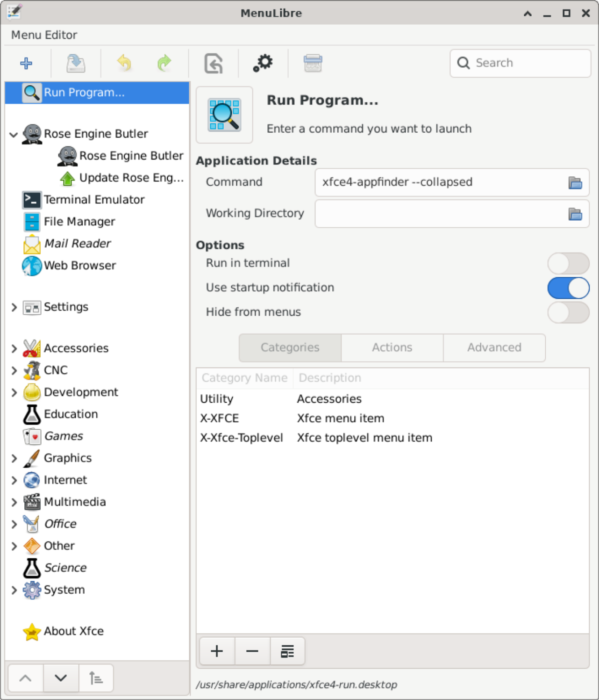Viewport: 599px width, 700px height.
Task: Click the redo arrow icon
Action: tap(164, 63)
